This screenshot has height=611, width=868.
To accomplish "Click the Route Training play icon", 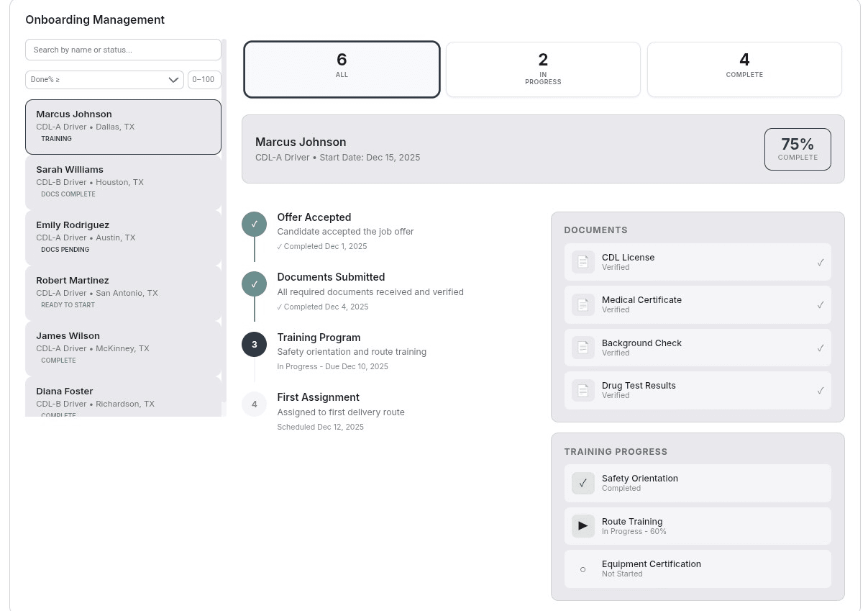I will pos(583,526).
